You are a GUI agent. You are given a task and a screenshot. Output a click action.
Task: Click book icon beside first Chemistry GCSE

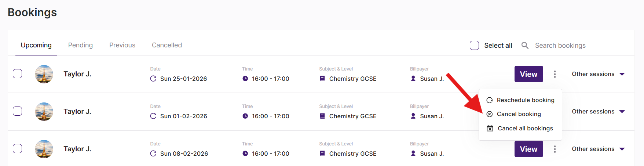coord(322,79)
